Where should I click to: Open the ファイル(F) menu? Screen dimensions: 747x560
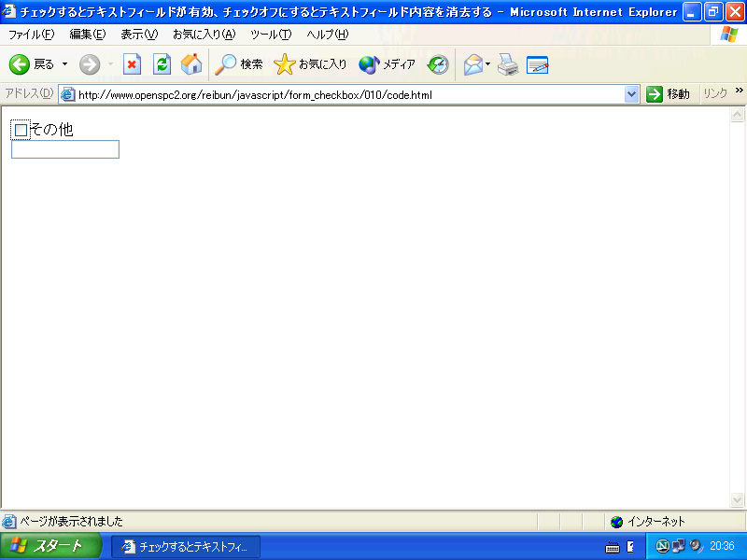[32, 35]
